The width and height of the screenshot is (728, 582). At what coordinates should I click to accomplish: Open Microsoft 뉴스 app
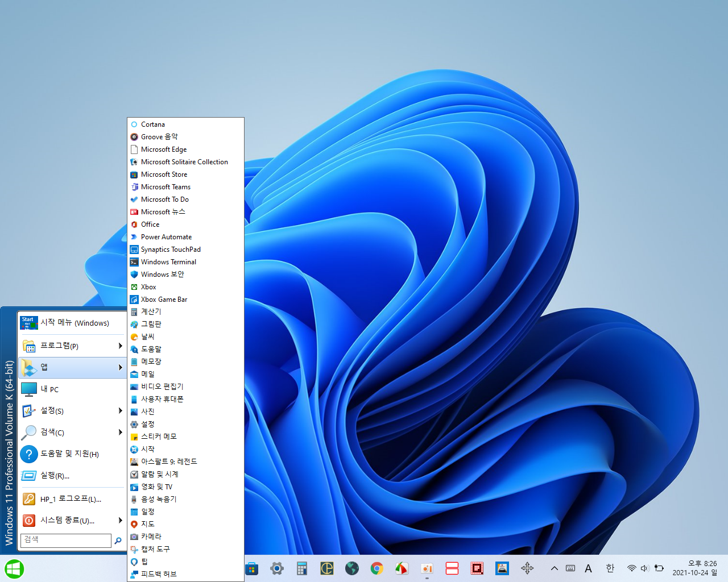185,212
